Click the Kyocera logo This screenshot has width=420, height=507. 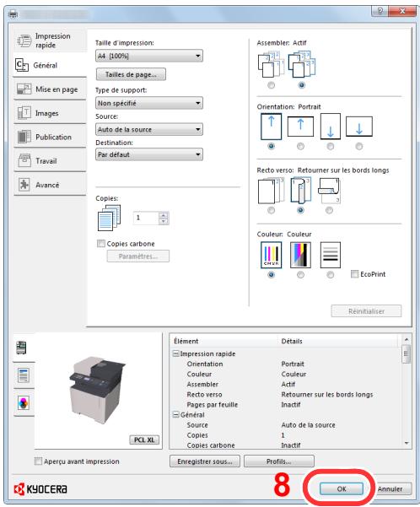pos(40,489)
